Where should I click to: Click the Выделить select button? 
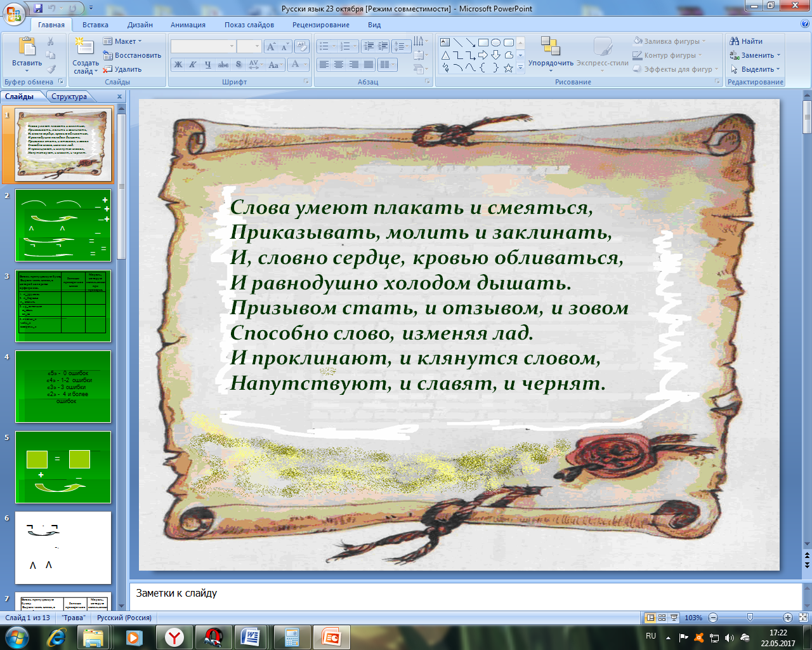(x=755, y=69)
